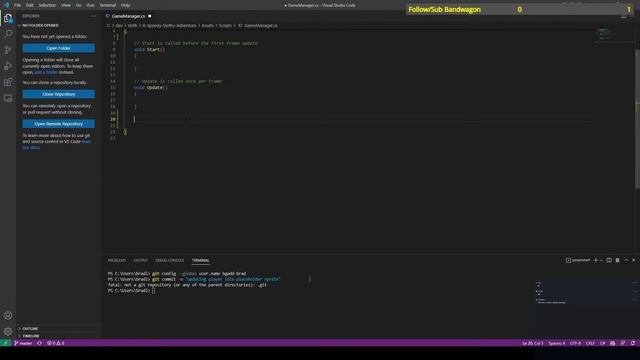Open the terminal launch profile dropdown arrow

(601, 260)
